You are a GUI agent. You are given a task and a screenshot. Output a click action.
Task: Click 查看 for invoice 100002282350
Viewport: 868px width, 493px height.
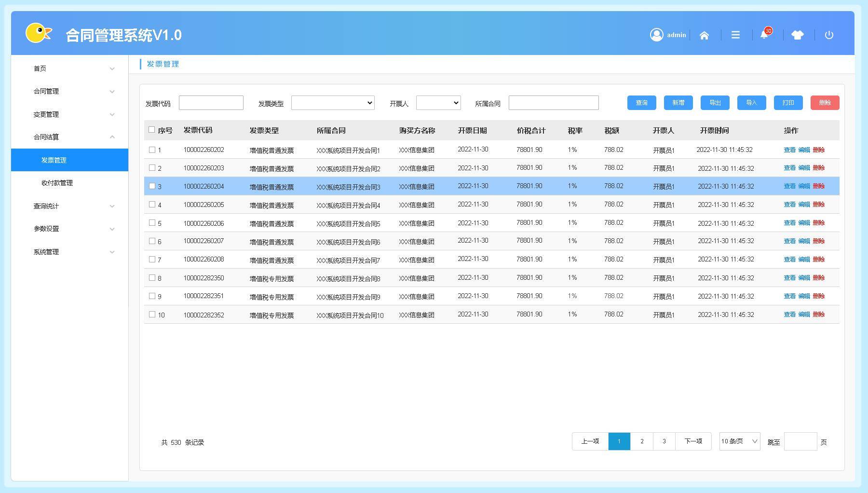pyautogui.click(x=789, y=278)
